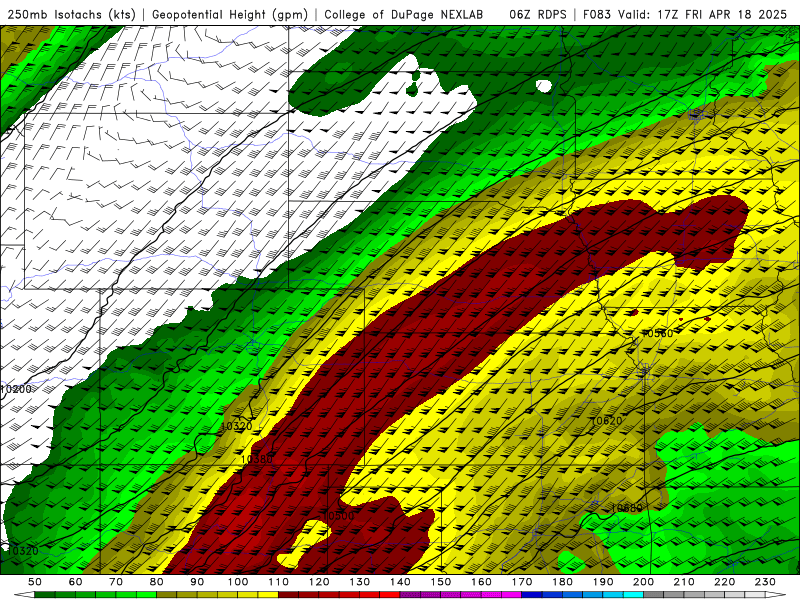Image resolution: width=800 pixels, height=600 pixels.
Task: Pick the dark maroon swatch just after 110
Action: click(x=289, y=595)
